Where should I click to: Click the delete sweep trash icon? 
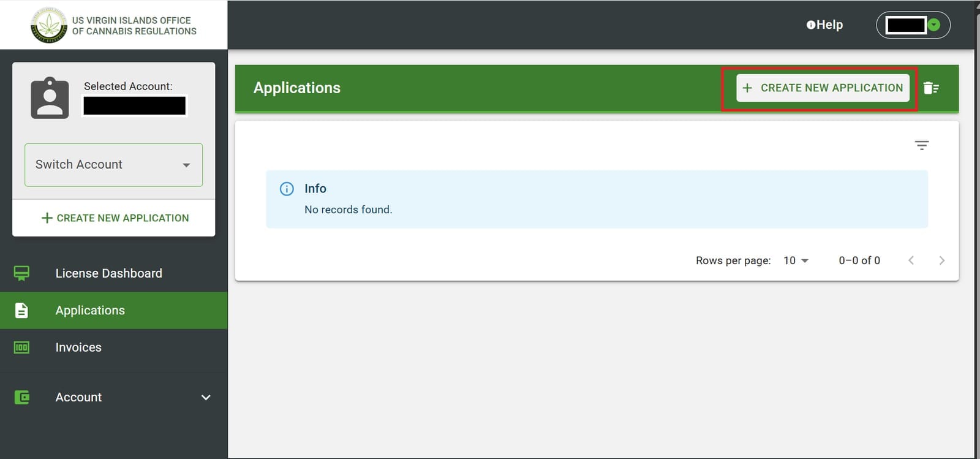point(931,88)
